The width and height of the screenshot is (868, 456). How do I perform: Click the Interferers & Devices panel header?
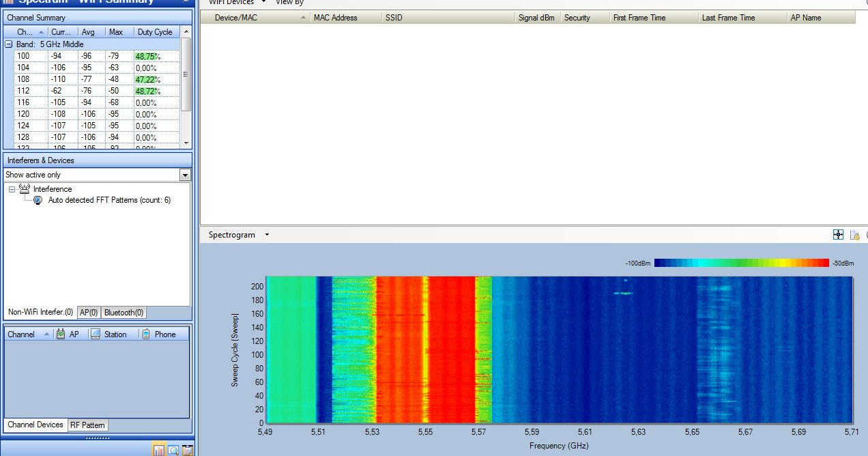[x=98, y=160]
